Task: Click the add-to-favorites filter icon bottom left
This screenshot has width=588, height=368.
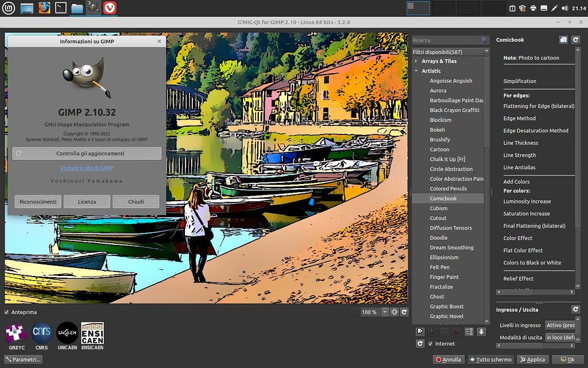Action: pyautogui.click(x=420, y=331)
